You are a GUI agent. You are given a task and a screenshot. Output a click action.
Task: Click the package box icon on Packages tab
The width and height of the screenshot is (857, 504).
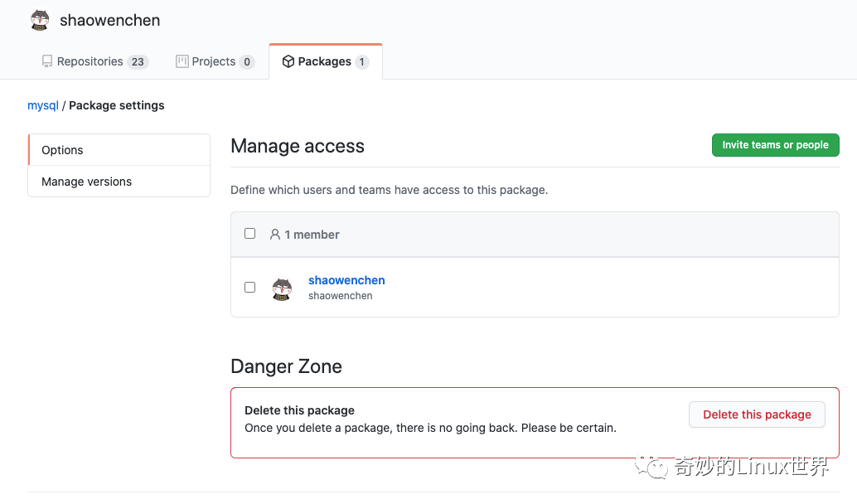pyautogui.click(x=288, y=61)
